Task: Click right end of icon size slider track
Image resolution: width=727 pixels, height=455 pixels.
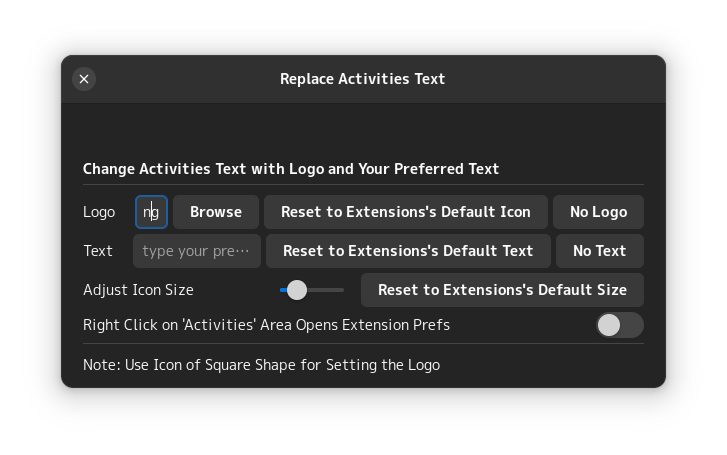Action: (x=341, y=290)
